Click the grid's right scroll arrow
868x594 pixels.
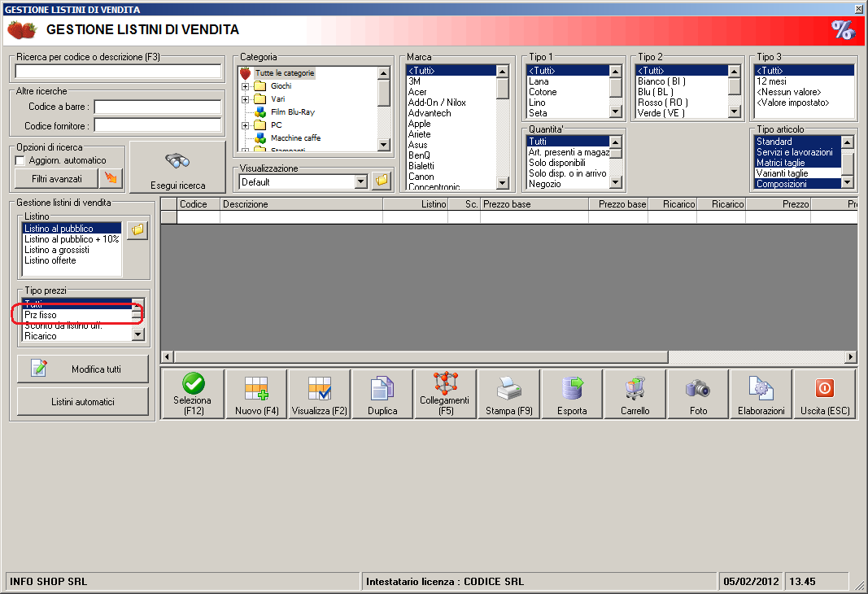pos(851,357)
